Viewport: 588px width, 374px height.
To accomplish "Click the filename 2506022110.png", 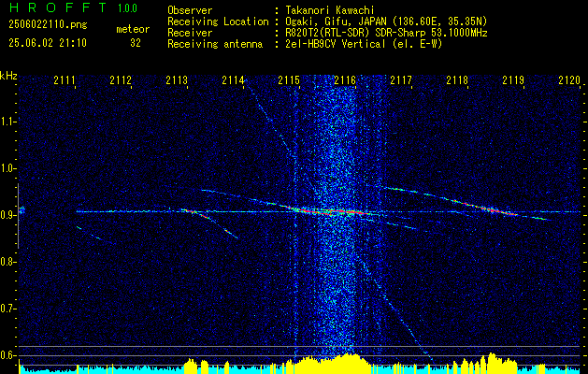I will tap(48, 25).
